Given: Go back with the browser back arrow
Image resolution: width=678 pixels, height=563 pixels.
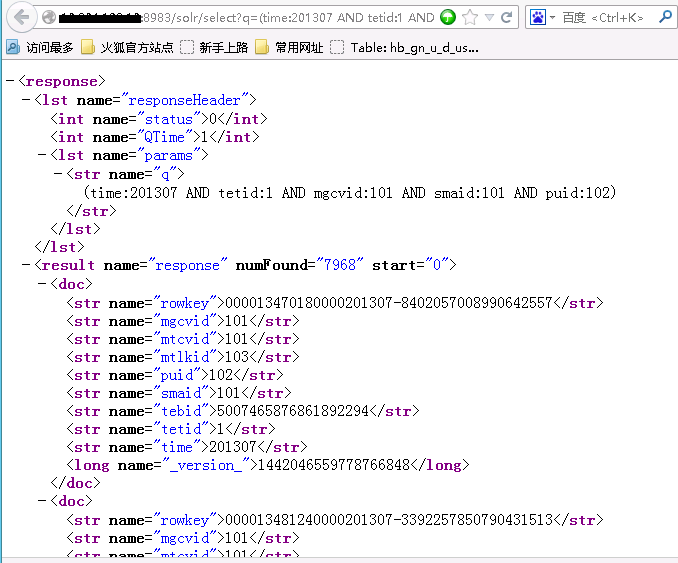Looking at the screenshot, I should pyautogui.click(x=21, y=17).
